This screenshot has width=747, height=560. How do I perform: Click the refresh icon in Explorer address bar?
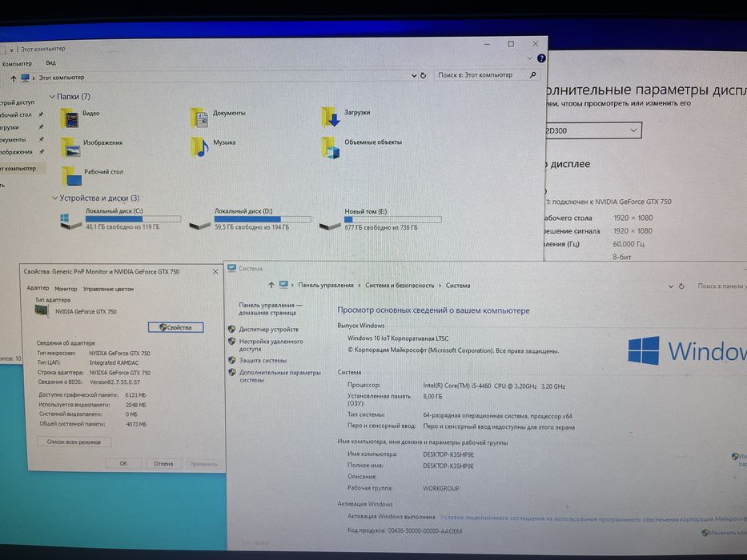[423, 76]
